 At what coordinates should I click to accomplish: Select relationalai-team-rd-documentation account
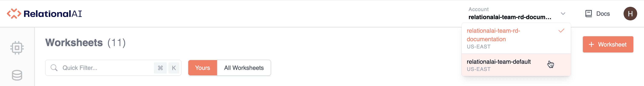(493, 35)
